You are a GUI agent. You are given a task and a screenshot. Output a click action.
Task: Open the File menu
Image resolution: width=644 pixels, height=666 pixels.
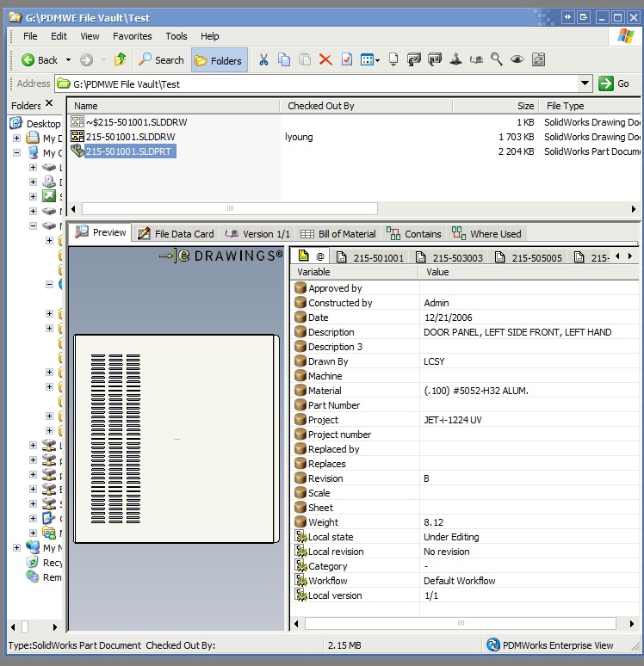tap(30, 36)
